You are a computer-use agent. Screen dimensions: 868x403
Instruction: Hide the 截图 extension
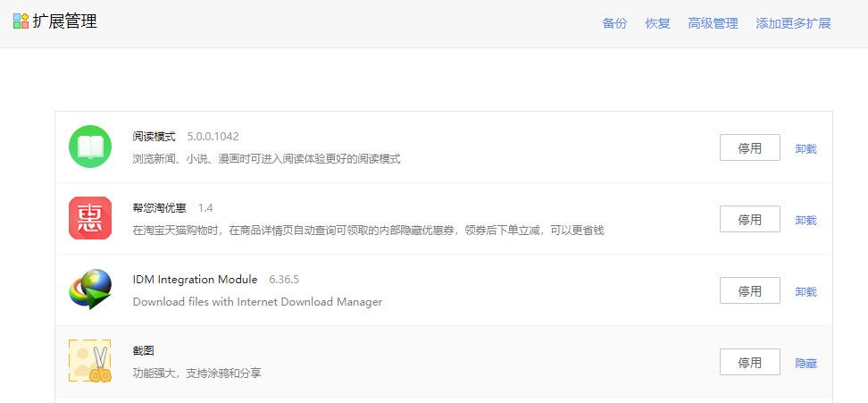[x=805, y=364]
